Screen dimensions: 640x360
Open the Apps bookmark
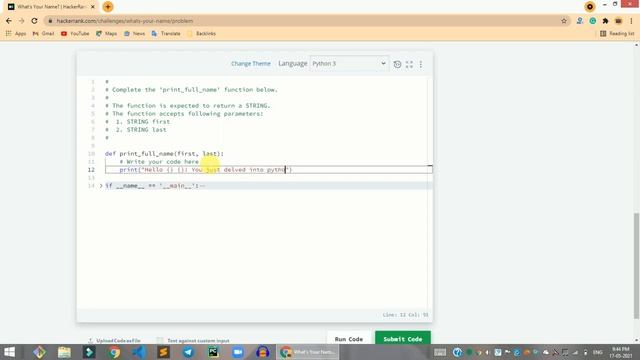(x=16, y=33)
